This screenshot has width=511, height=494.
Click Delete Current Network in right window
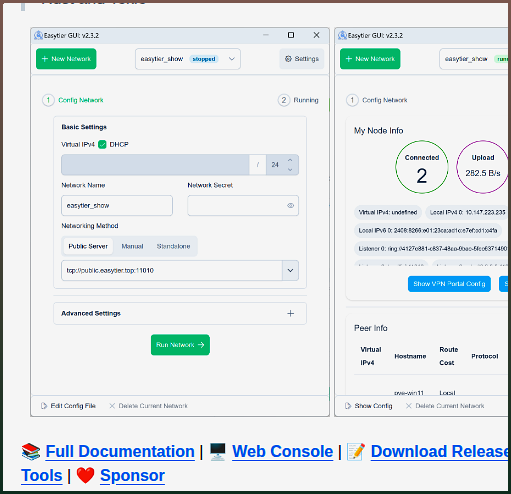point(445,406)
